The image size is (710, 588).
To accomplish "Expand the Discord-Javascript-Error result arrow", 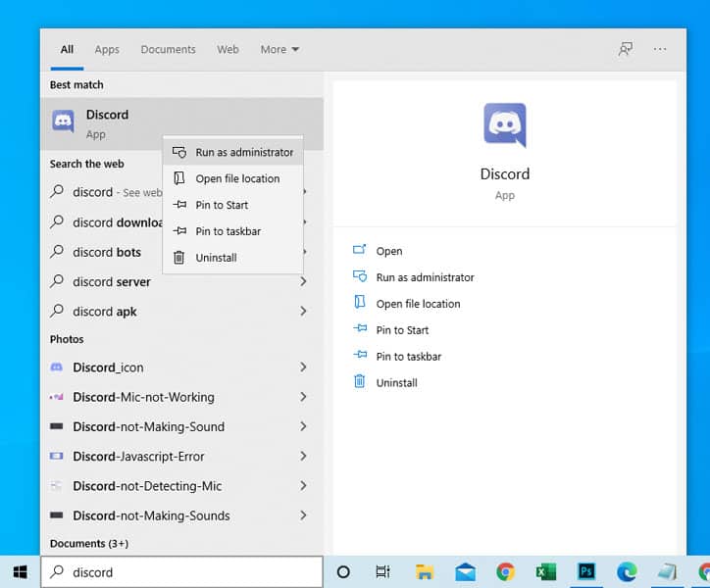I will click(x=303, y=456).
